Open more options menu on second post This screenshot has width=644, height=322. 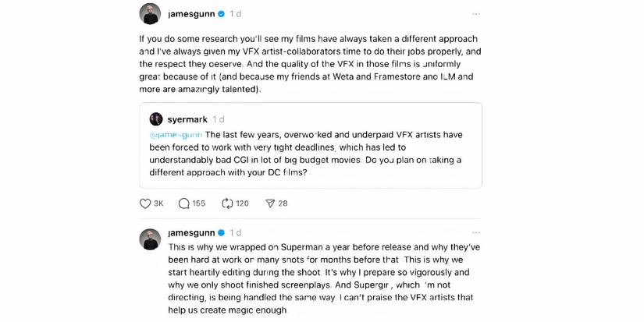(x=476, y=233)
